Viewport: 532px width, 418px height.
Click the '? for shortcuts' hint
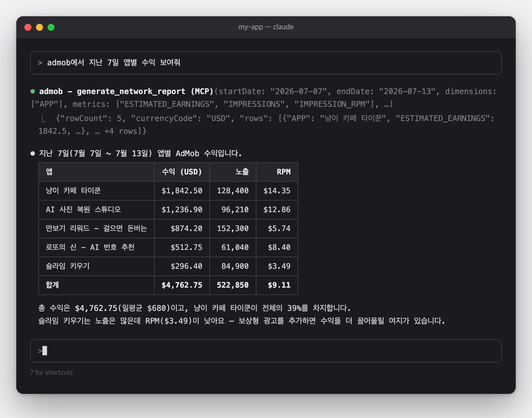51,372
